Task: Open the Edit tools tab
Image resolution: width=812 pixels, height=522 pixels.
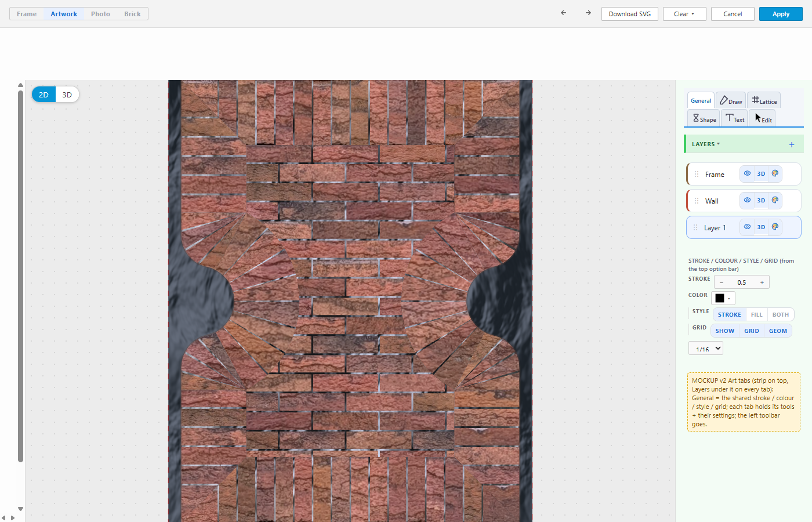Action: (x=763, y=118)
